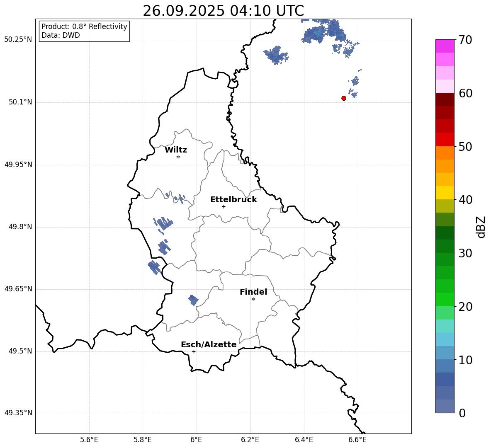491x448 pixels.
Task: Click the colorbar tick value 20
Action: [x=465, y=307]
